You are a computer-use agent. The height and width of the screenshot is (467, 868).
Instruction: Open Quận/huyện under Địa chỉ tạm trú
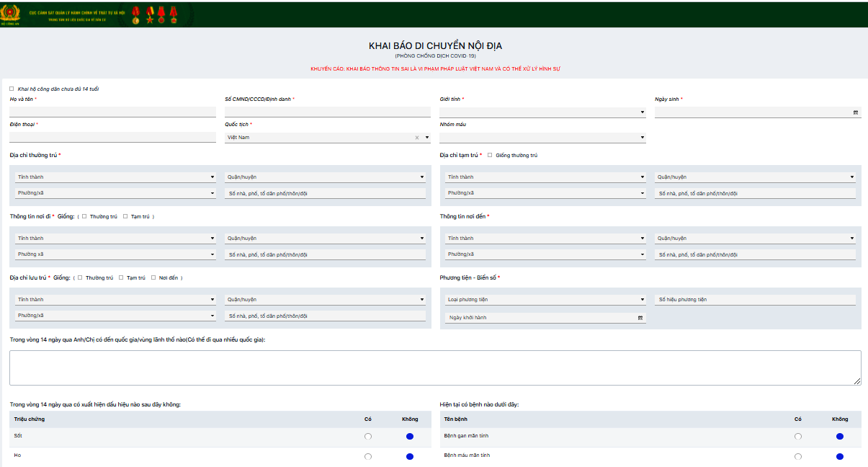point(755,177)
